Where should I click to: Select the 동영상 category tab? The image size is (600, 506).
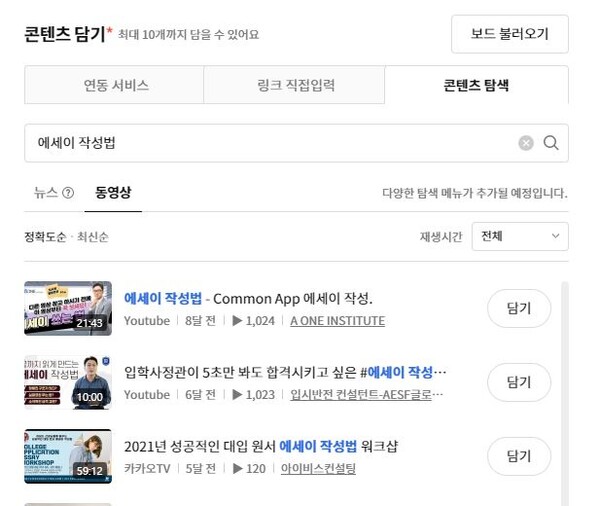pyautogui.click(x=113, y=193)
